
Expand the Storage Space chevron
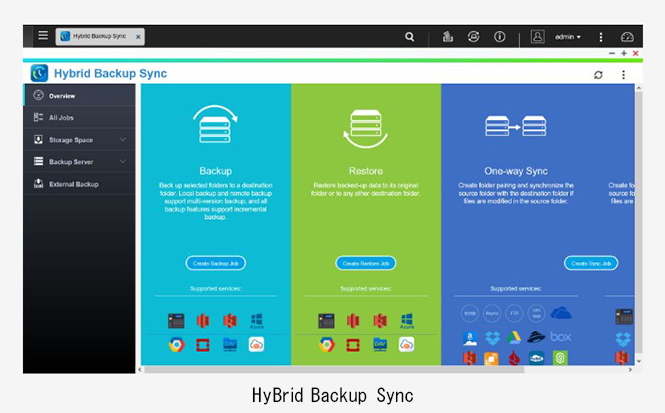tap(123, 139)
